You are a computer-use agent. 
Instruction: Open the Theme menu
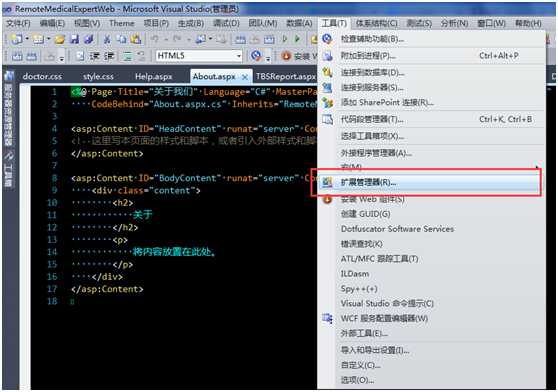tap(121, 23)
